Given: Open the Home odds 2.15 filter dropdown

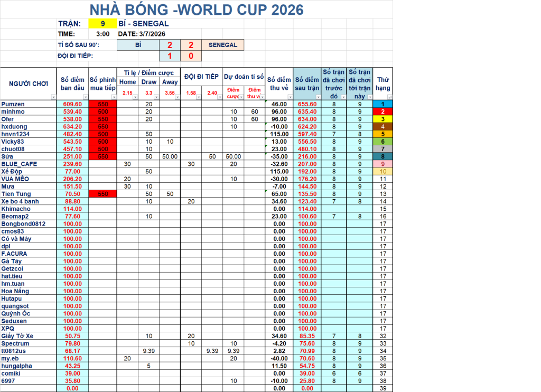Looking at the screenshot, I should pos(135,97).
